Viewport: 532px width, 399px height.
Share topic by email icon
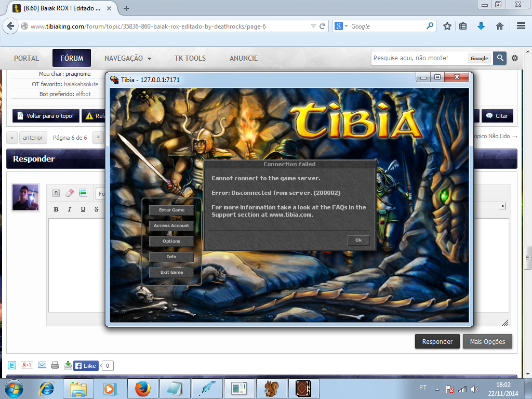pyautogui.click(x=42, y=365)
